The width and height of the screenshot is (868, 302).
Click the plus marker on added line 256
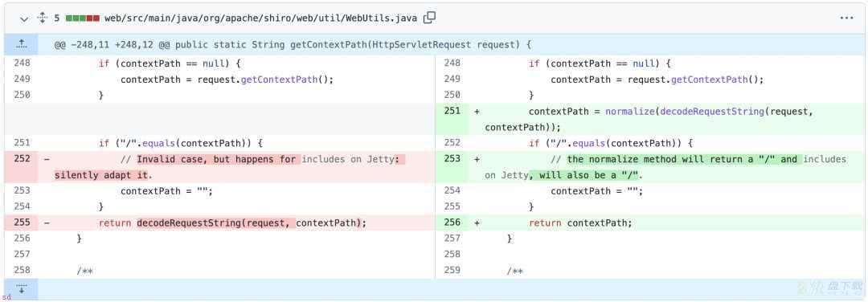[477, 223]
